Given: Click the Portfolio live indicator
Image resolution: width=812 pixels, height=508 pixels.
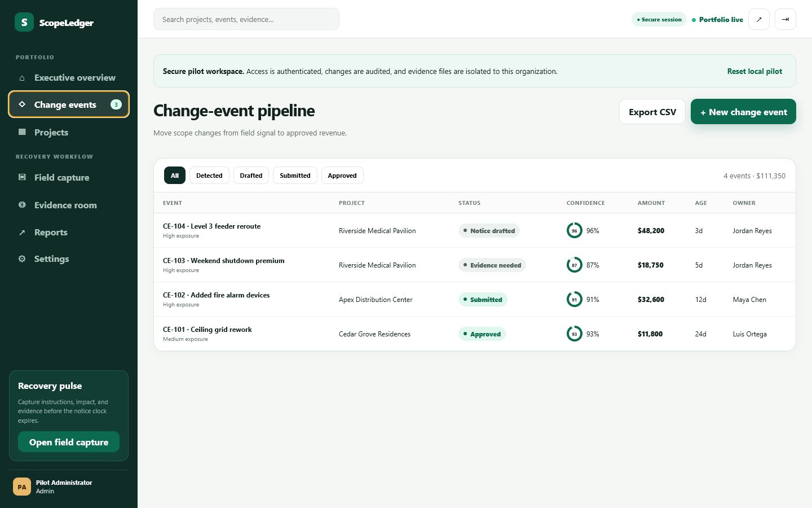Looking at the screenshot, I should (x=717, y=19).
